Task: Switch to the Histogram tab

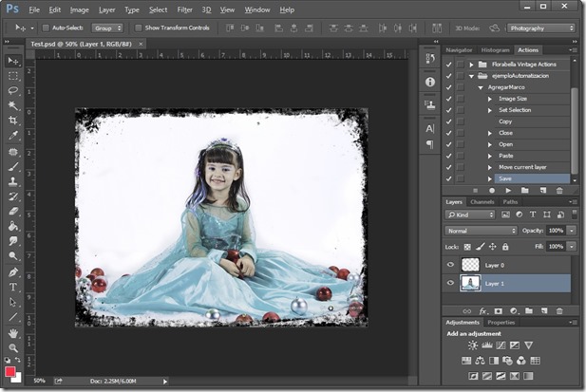Action: (496, 49)
